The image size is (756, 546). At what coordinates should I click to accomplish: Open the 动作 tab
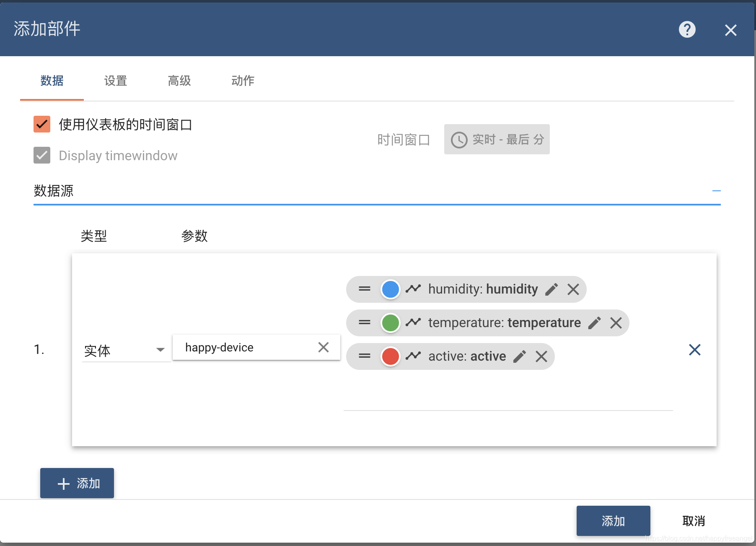point(243,80)
